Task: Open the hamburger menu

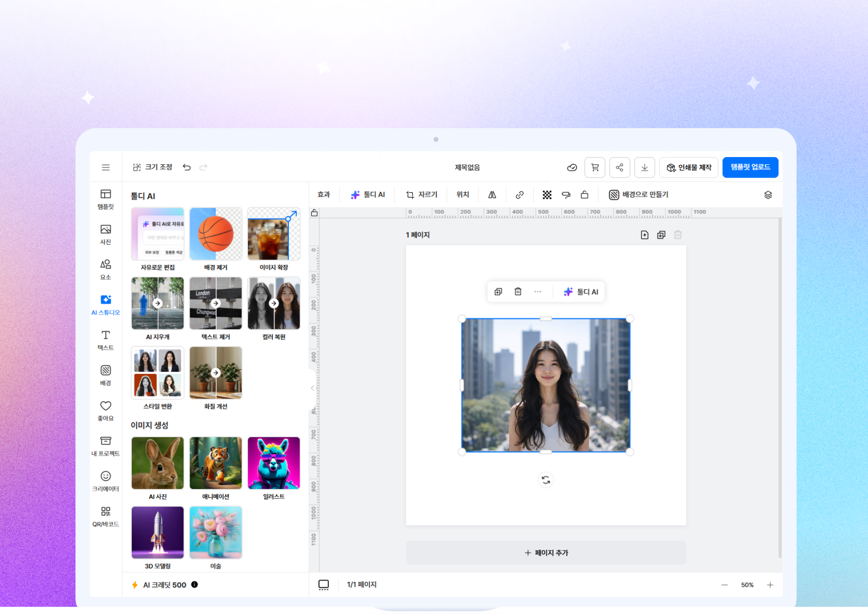Action: tap(106, 167)
